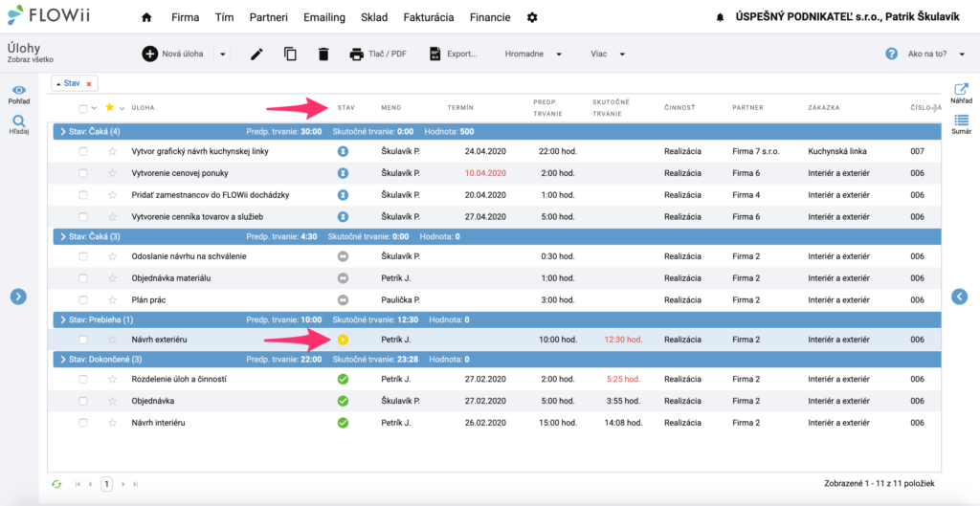Open the Firma menu
This screenshot has height=506, width=980.
coord(185,17)
